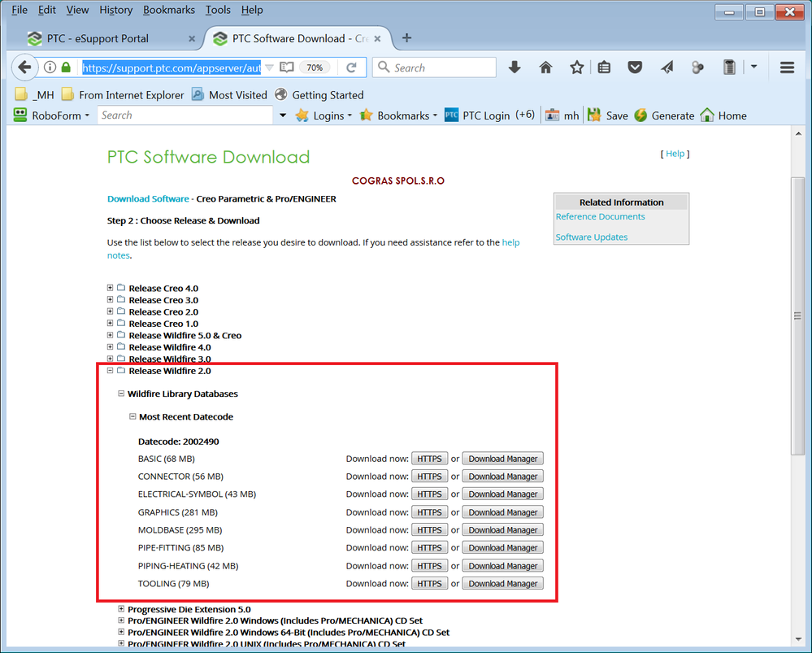Download ELECTRICAL-SYMBOL via HTTPS
The width and height of the screenshot is (812, 653).
(429, 494)
